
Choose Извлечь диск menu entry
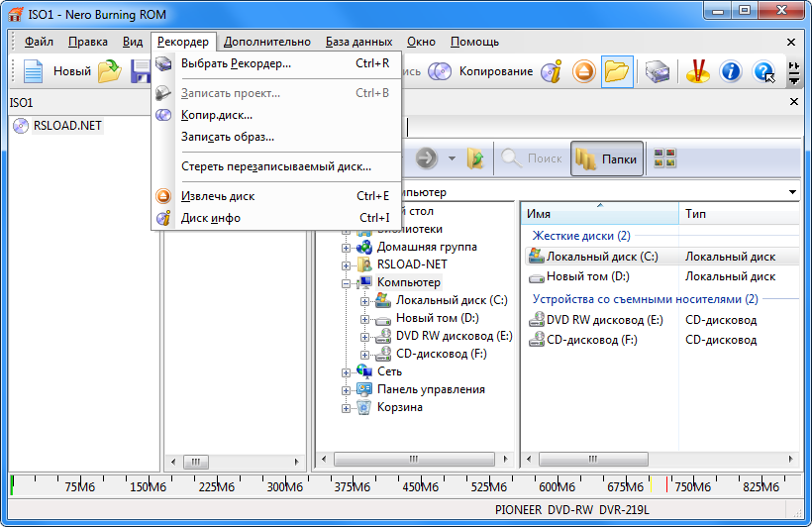[276, 196]
